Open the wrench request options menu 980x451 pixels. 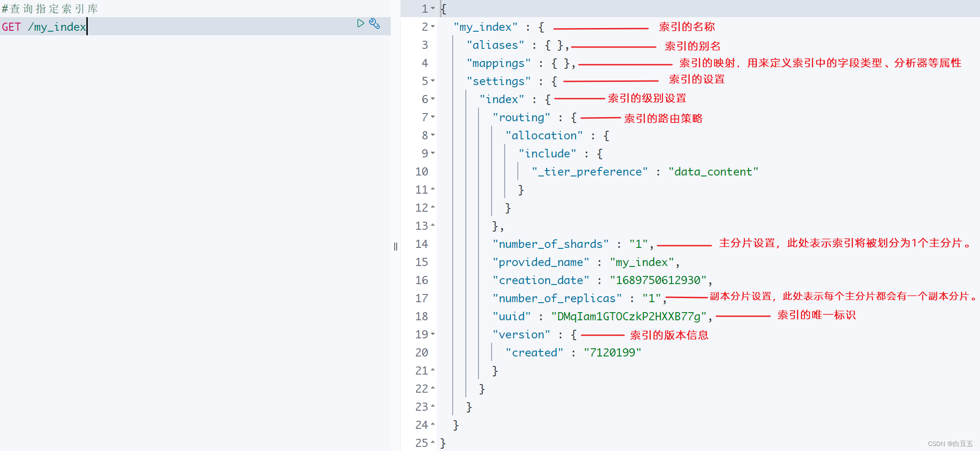click(x=374, y=24)
